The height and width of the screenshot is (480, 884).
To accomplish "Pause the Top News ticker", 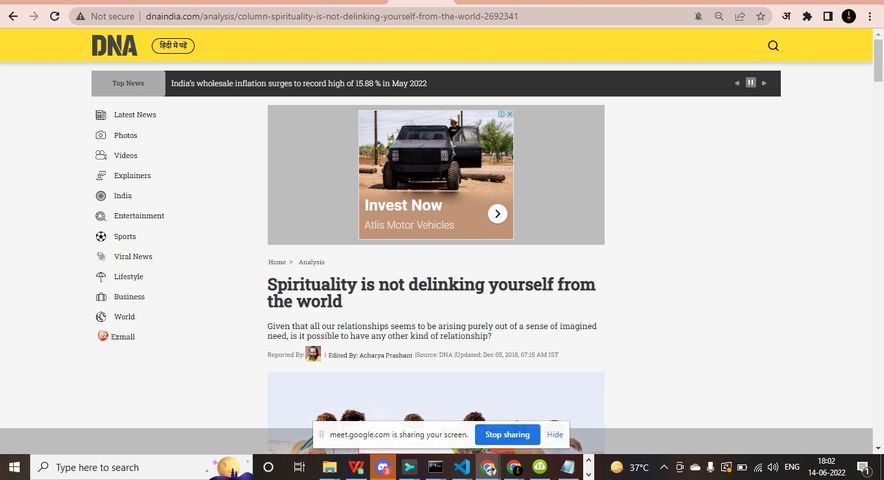I will 751,83.
